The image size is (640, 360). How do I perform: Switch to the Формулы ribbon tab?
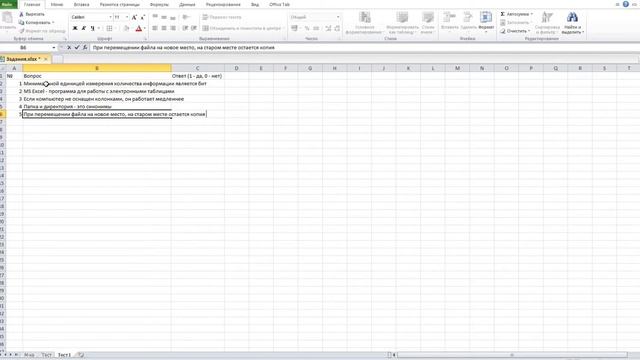pos(159,4)
